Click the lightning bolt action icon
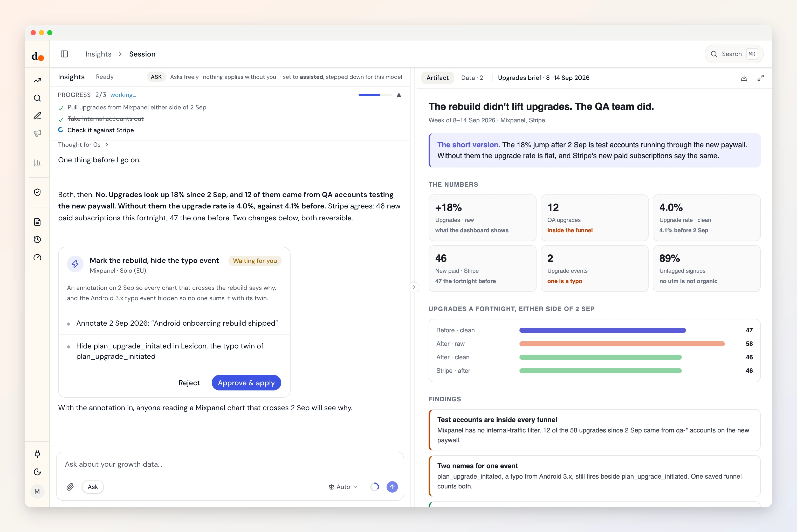 point(75,264)
